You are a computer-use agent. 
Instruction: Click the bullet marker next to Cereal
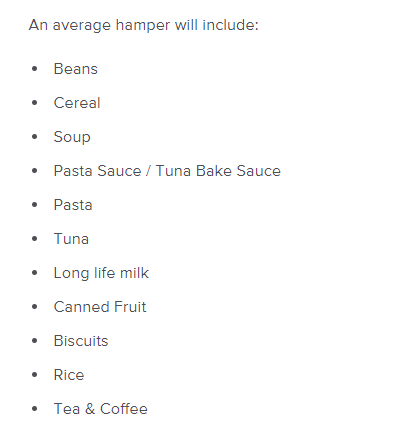34,103
